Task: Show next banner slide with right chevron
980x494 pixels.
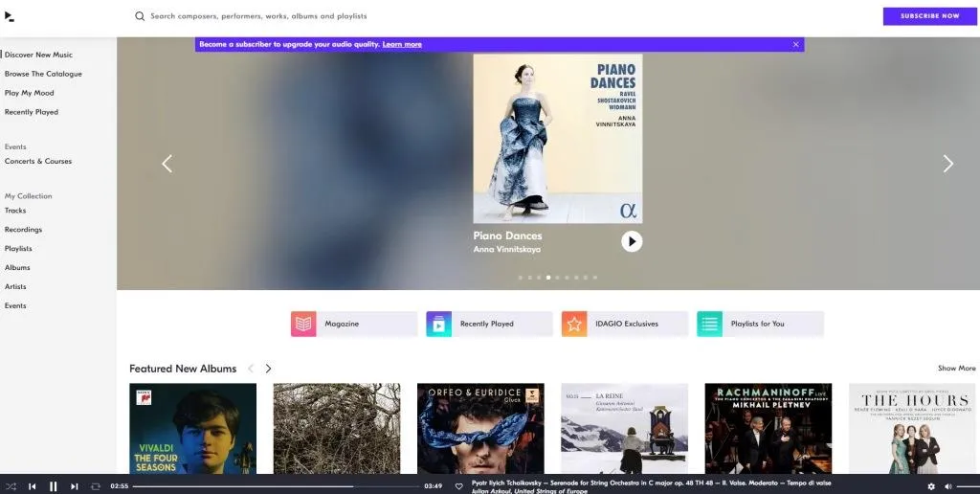Action: click(x=948, y=164)
